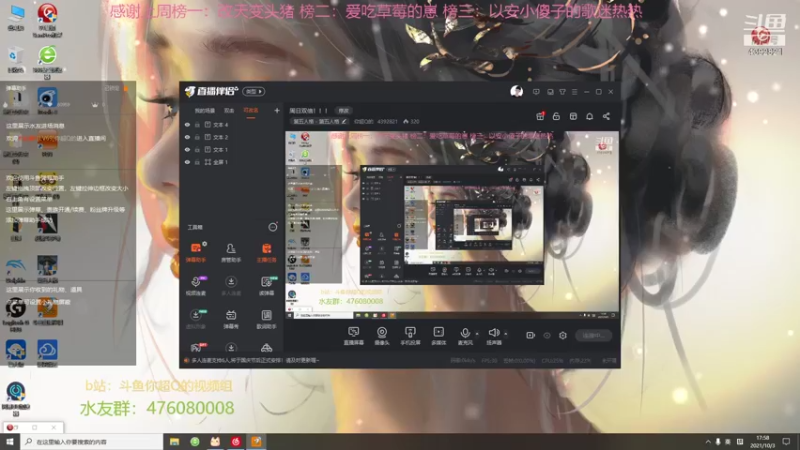This screenshot has height=450, width=800.
Task: Open the green 360 browser desktop icon
Action: point(47,61)
